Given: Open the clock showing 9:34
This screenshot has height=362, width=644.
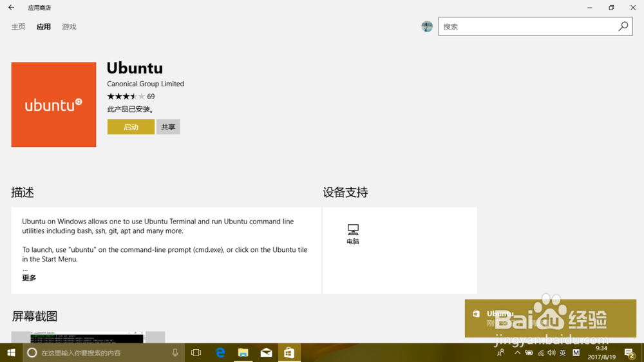Looking at the screenshot, I should 601,352.
